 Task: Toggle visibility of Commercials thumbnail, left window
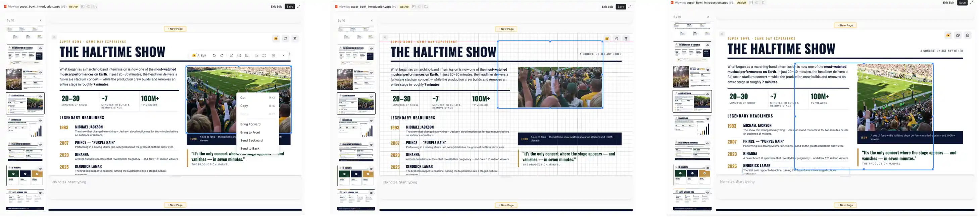(x=40, y=121)
